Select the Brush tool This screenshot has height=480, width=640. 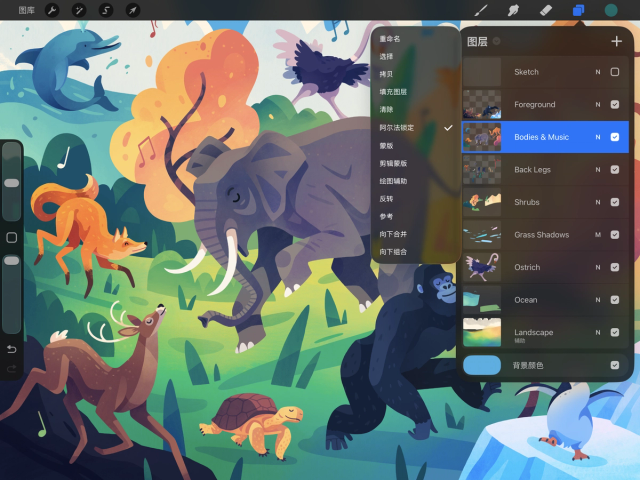(x=481, y=10)
